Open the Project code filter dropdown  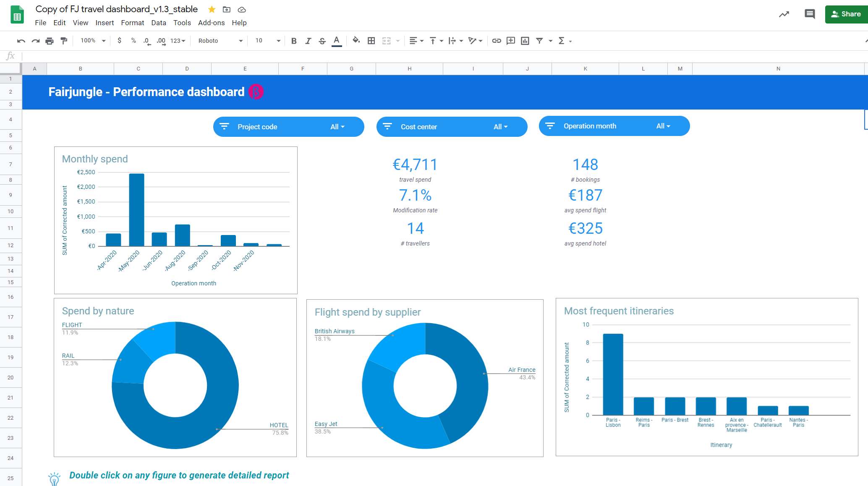(x=337, y=126)
